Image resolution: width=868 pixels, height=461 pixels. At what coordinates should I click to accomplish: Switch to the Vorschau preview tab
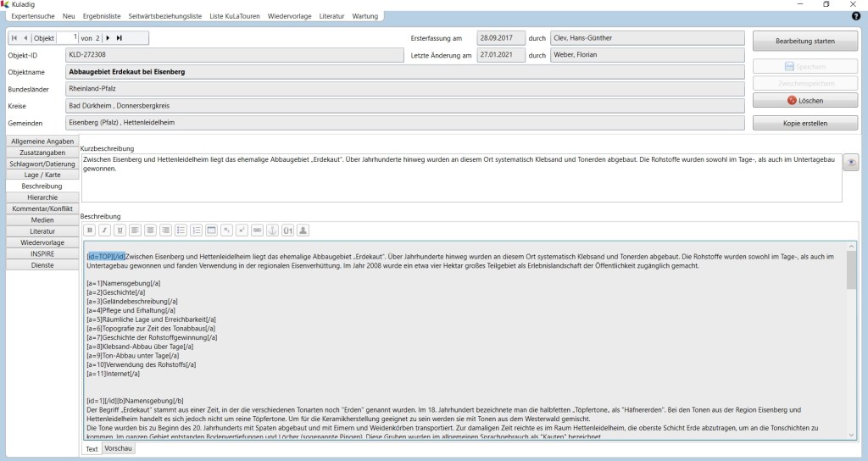point(118,449)
